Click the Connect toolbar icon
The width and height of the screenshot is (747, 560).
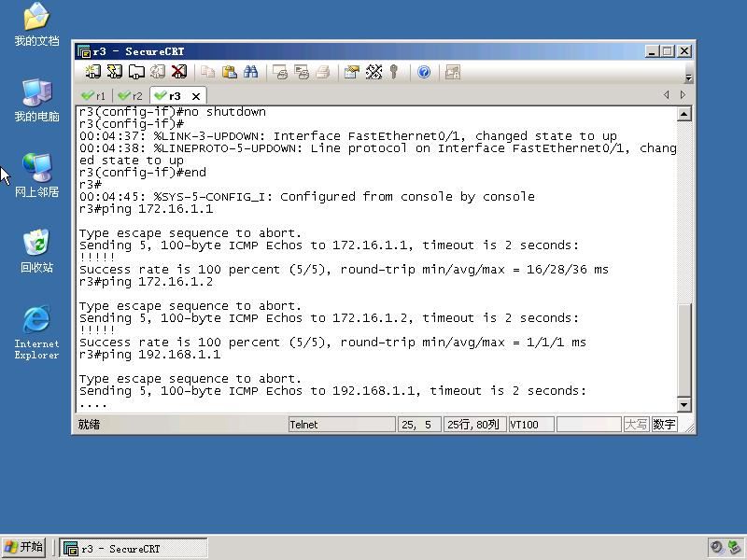pos(92,72)
